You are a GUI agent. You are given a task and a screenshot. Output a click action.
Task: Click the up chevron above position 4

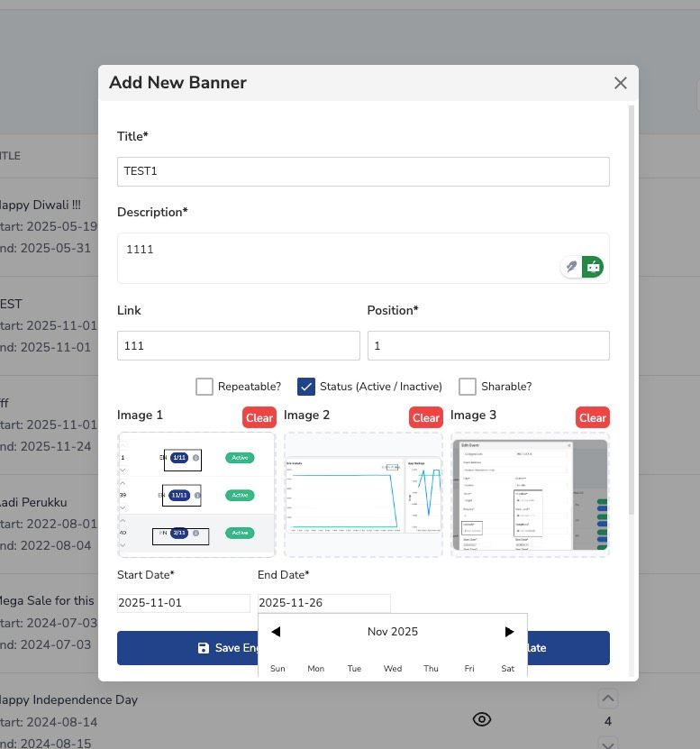click(x=607, y=699)
